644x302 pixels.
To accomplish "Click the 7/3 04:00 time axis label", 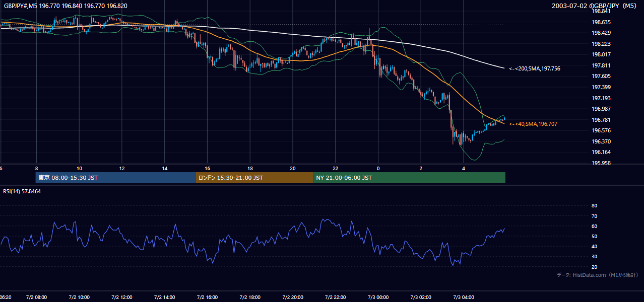I will [x=464, y=297].
